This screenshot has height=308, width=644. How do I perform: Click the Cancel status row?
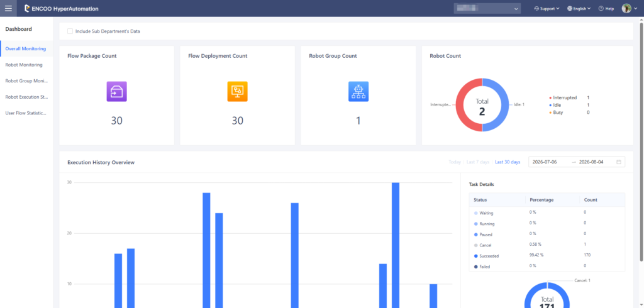[x=547, y=245]
